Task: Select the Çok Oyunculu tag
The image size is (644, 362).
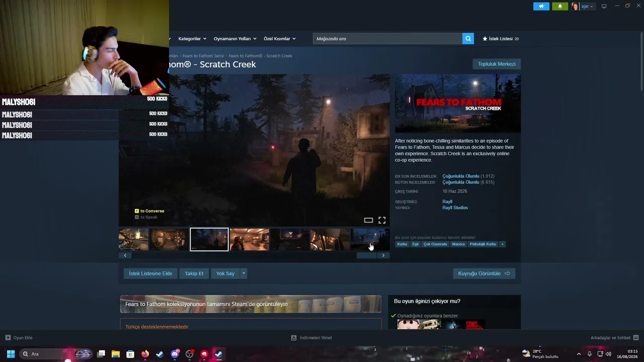Action: (x=435, y=244)
